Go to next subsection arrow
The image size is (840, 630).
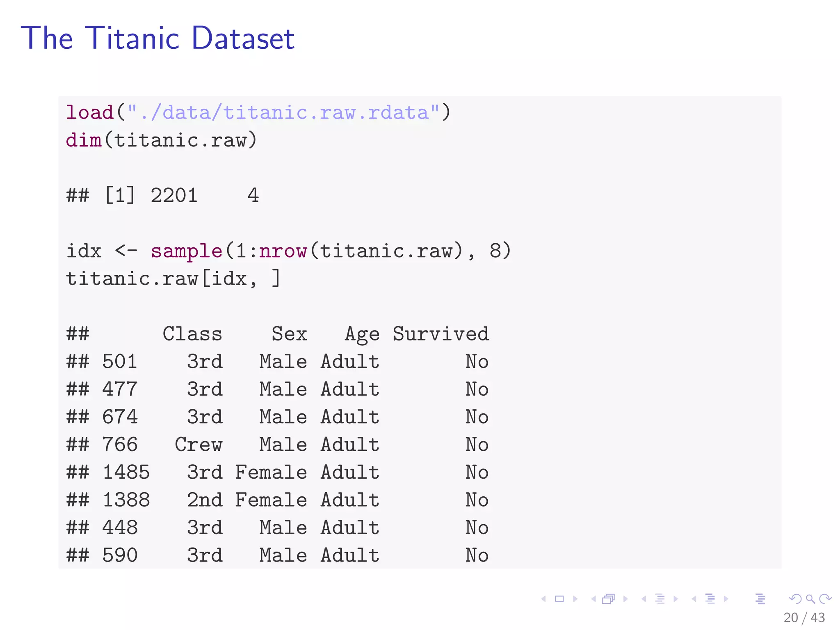tap(676, 599)
